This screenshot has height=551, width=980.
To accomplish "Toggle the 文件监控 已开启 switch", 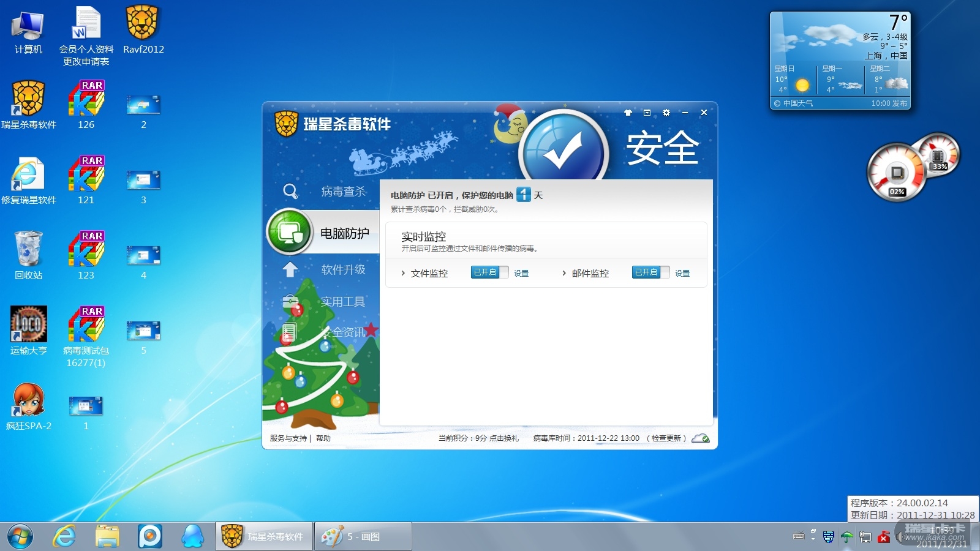I will [490, 272].
